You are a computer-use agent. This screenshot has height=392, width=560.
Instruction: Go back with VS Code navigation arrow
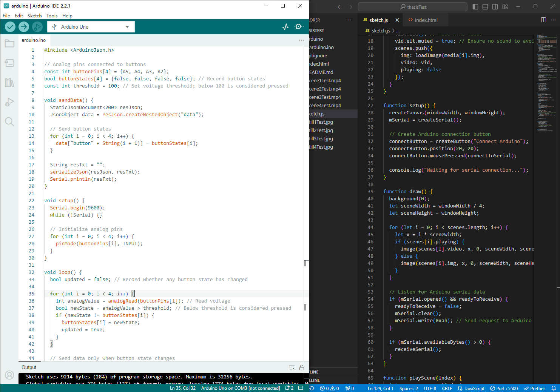(340, 7)
